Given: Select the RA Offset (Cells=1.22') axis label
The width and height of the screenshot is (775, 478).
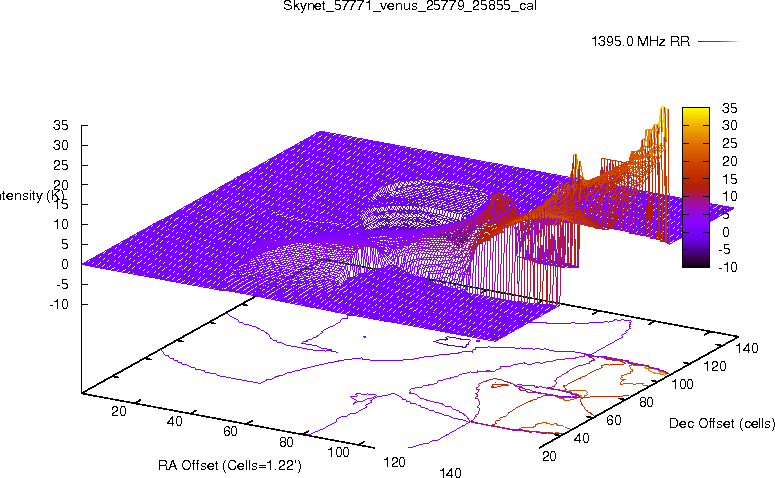Looking at the screenshot, I should (x=230, y=465).
